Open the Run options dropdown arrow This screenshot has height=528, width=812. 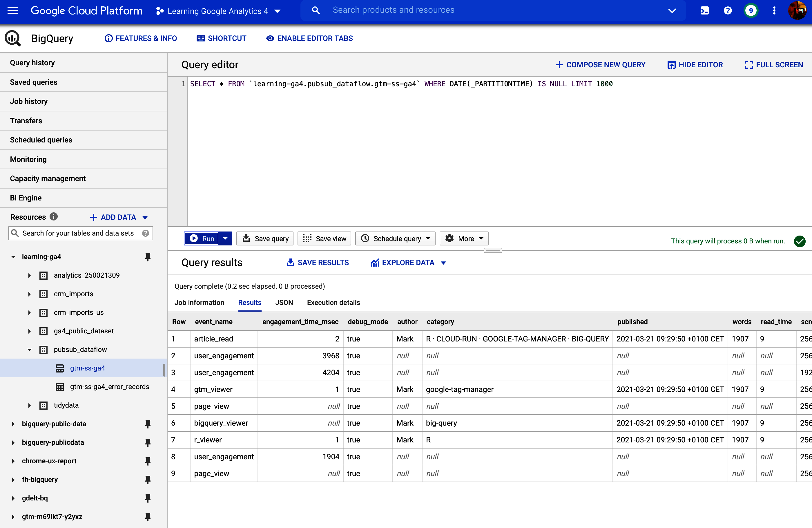tap(225, 238)
